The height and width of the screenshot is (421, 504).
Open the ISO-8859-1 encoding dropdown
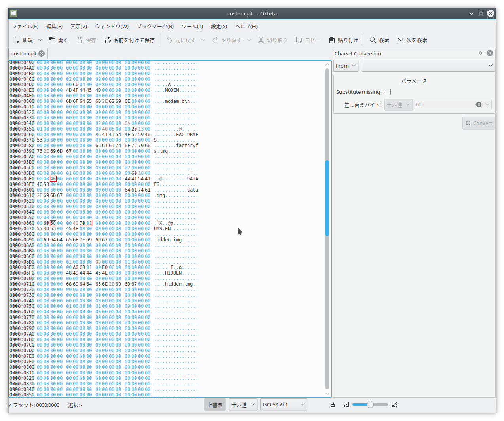click(284, 405)
